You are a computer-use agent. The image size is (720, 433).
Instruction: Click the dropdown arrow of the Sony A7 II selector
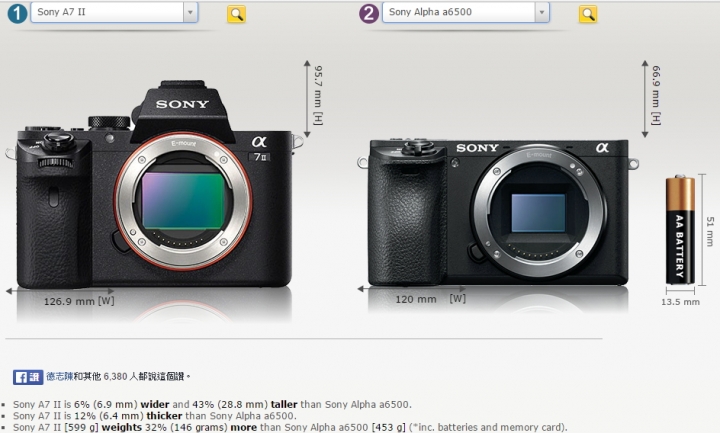[x=190, y=12]
